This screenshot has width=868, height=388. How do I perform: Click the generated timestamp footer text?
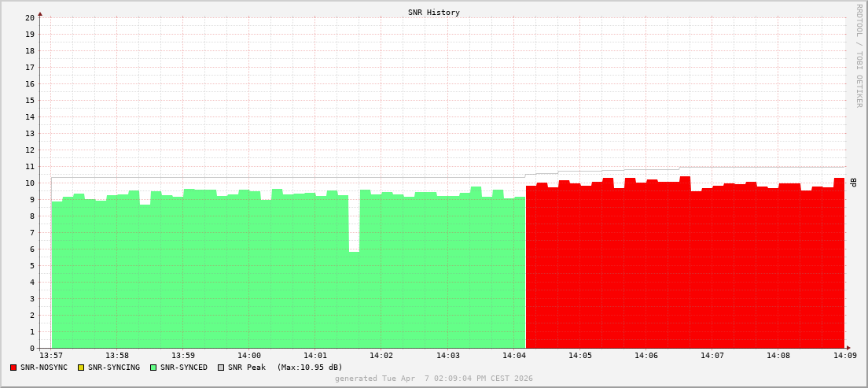click(x=433, y=379)
